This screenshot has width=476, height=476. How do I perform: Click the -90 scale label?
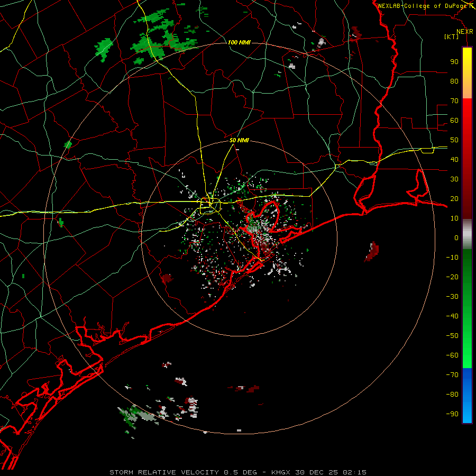452,414
